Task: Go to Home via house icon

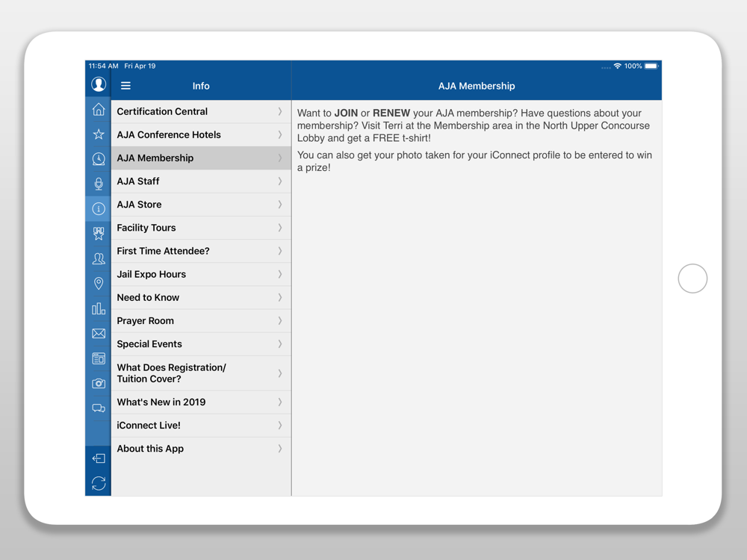Action: point(99,110)
